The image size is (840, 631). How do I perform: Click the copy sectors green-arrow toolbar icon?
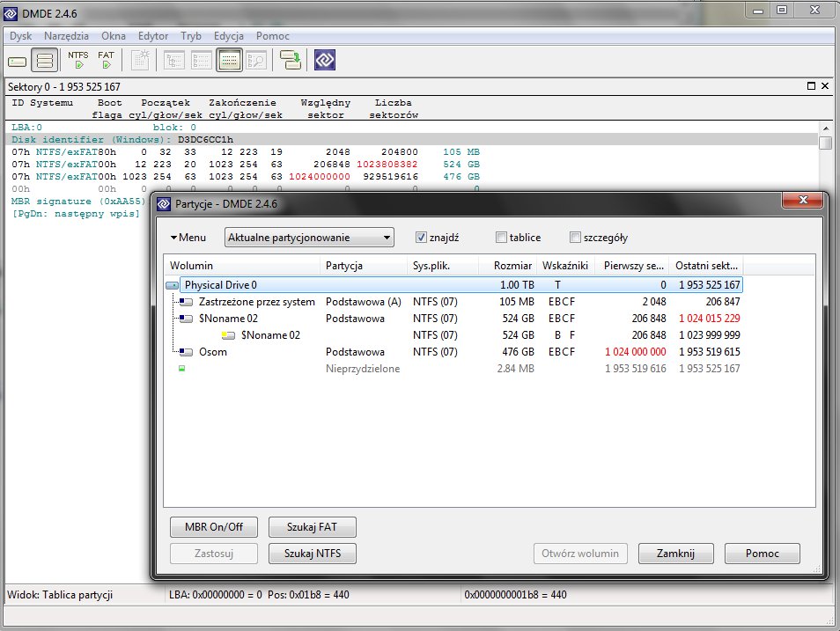pyautogui.click(x=291, y=60)
